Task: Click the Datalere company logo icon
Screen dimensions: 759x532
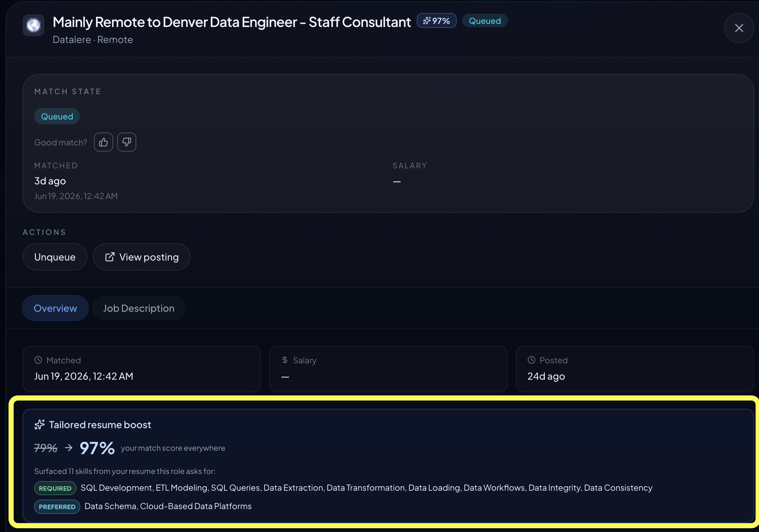Action: coord(33,25)
